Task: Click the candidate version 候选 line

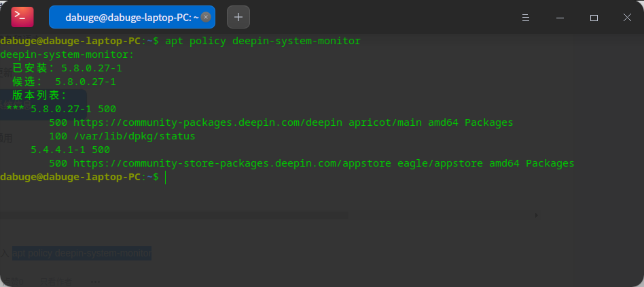Action: (x=64, y=82)
